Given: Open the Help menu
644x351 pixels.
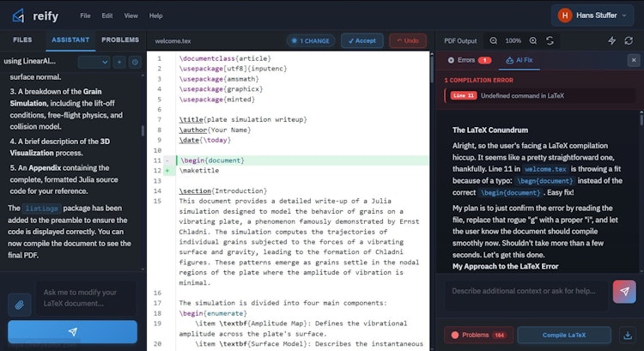Looking at the screenshot, I should pos(155,15).
